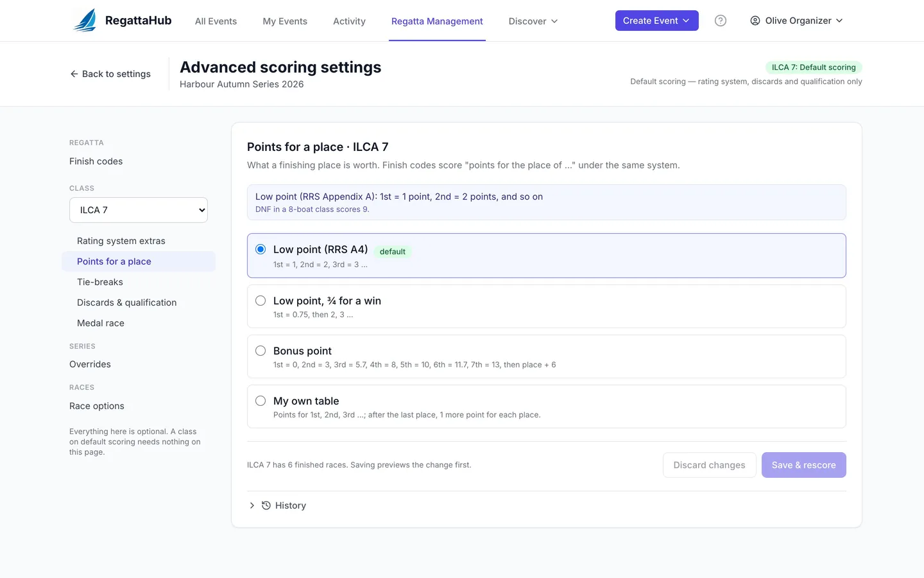Click the ILCA 7: Default scoring badge

[x=814, y=67]
